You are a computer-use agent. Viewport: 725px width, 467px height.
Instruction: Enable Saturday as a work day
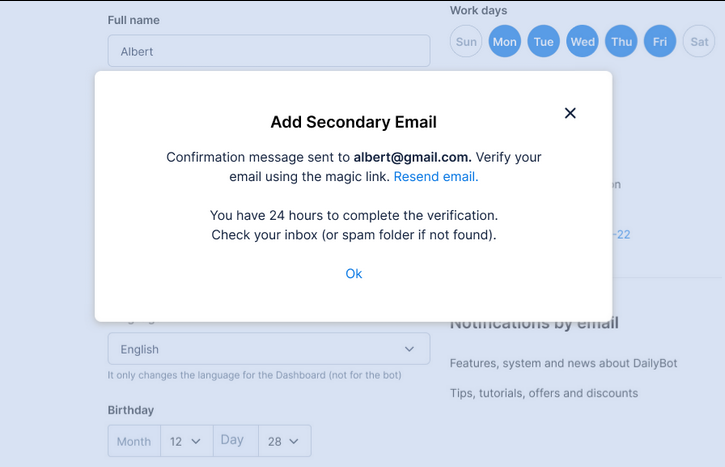point(699,42)
